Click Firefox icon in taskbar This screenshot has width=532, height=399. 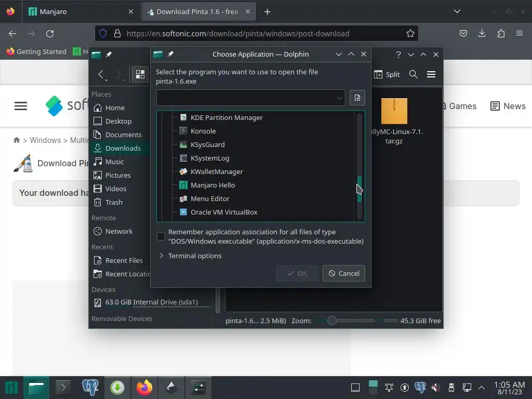pos(144,388)
